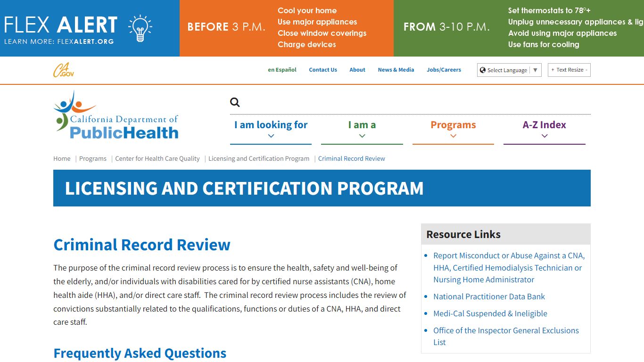Open Report Misconduct or Abuse Against a CNA link
The image size is (644, 362).
tap(509, 267)
